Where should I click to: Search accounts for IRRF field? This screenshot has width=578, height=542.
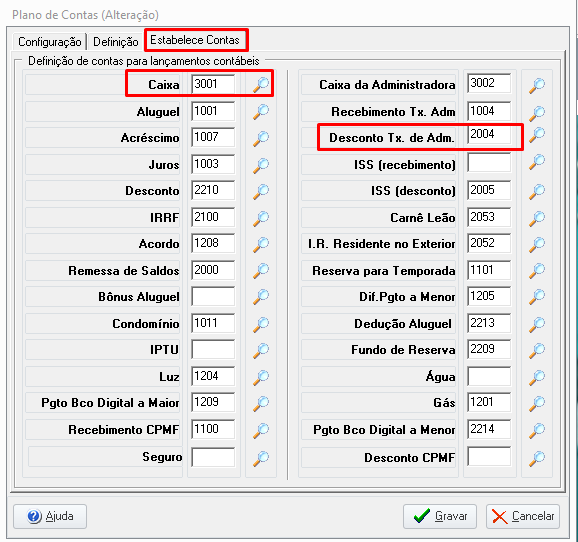point(261,218)
